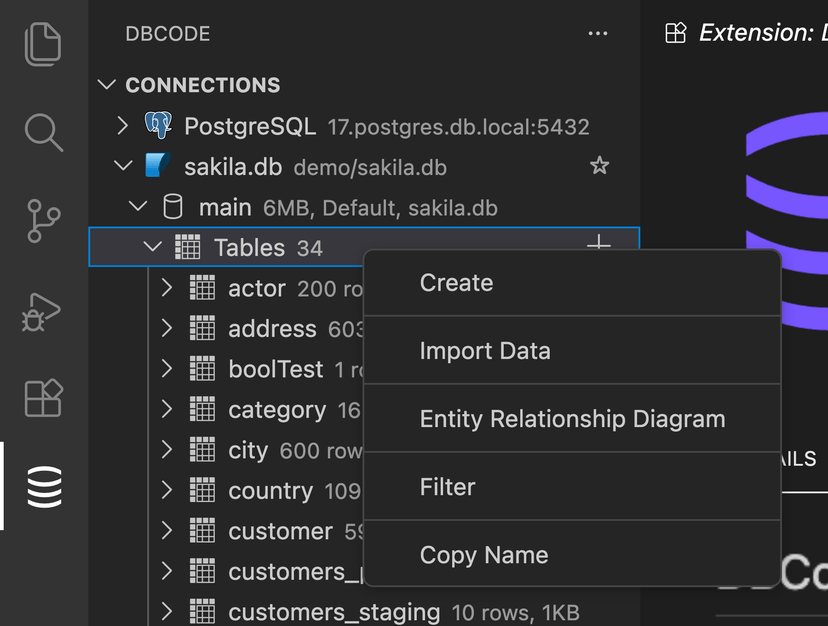Open the Search icon in the activity bar
The height and width of the screenshot is (626, 828).
point(42,131)
